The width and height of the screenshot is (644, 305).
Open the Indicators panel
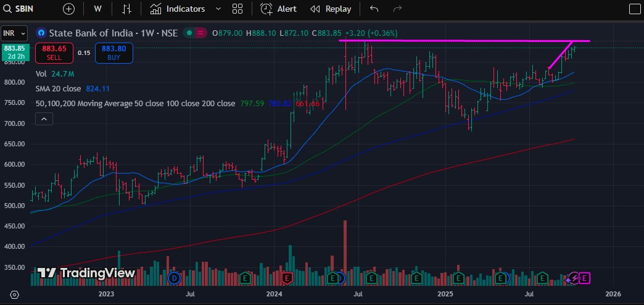coord(178,9)
